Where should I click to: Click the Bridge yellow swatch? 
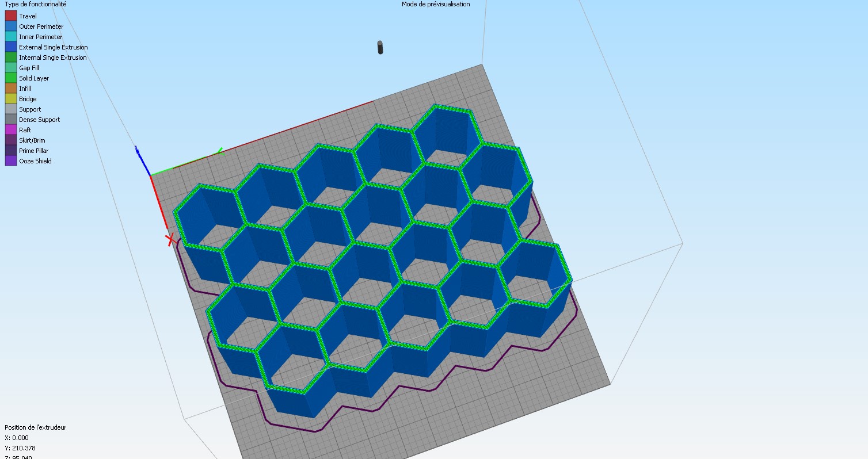pyautogui.click(x=11, y=99)
